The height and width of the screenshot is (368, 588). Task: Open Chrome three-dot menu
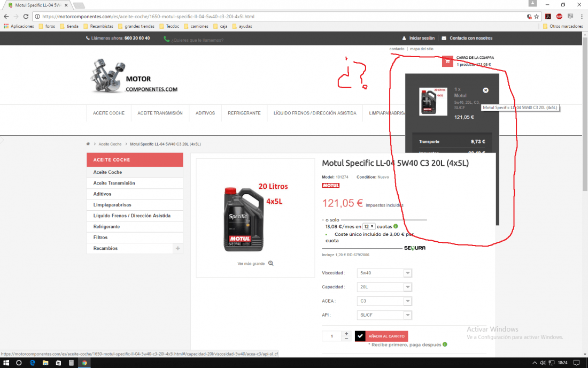pos(582,17)
